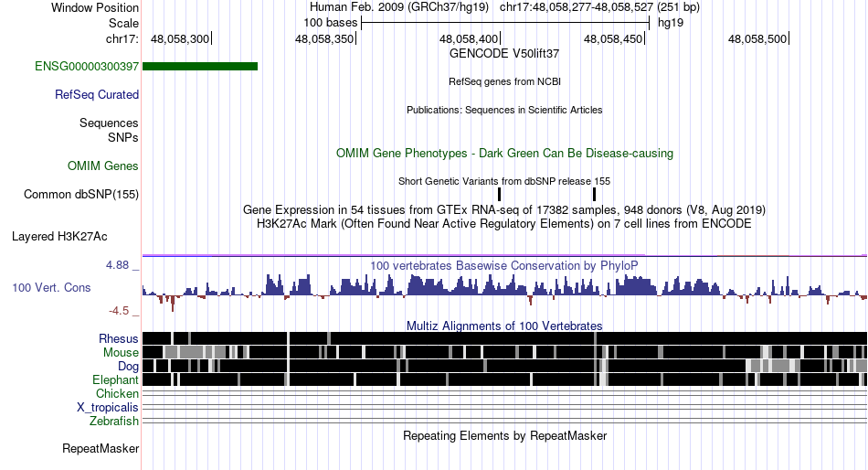The width and height of the screenshot is (868, 470).
Task: Select the Elephant alignment row label
Action: pyautogui.click(x=115, y=380)
